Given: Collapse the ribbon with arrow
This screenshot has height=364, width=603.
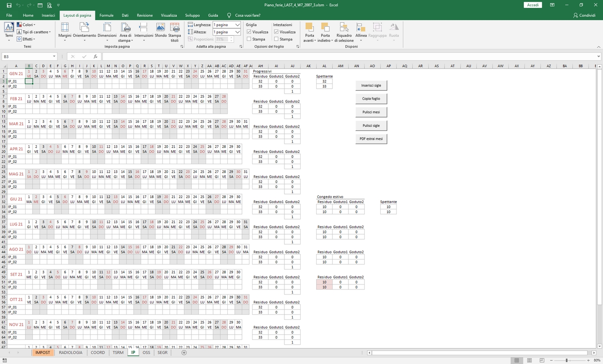Looking at the screenshot, I should pos(598,46).
